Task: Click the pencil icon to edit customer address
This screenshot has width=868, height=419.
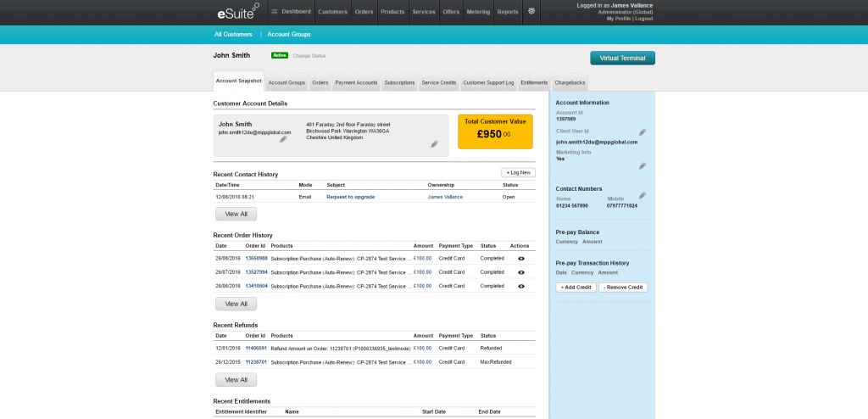Action: point(434,144)
